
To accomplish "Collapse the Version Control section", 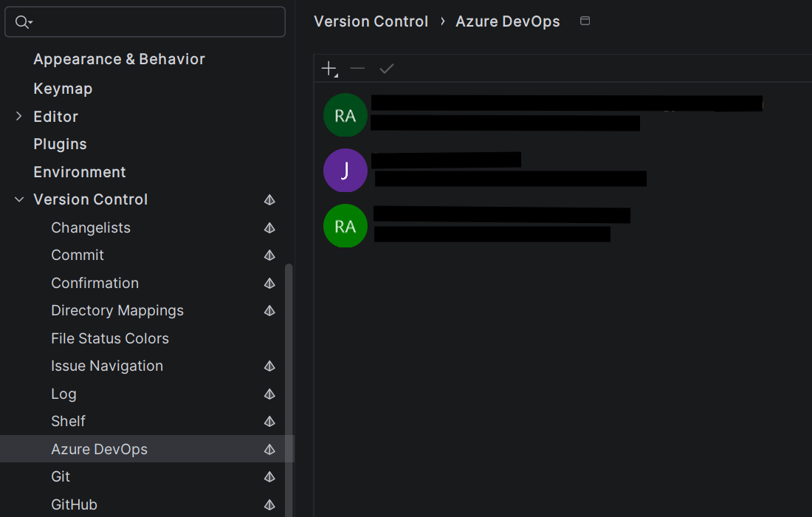I will pos(19,199).
